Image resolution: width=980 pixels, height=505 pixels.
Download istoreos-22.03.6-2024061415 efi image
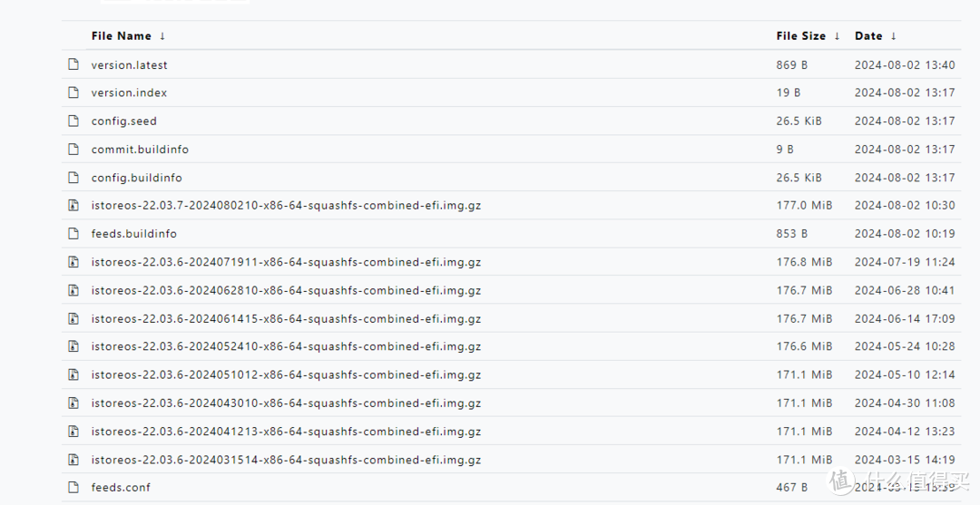click(x=286, y=318)
